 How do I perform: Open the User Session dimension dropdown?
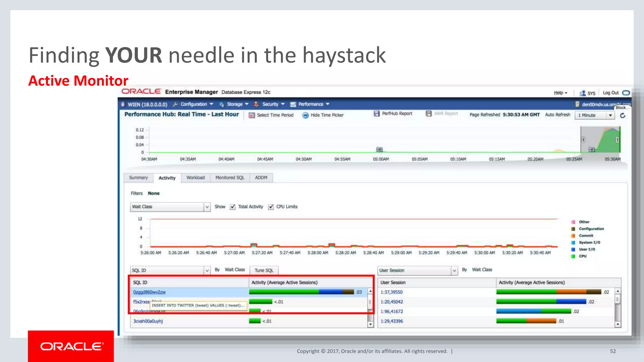pos(418,270)
